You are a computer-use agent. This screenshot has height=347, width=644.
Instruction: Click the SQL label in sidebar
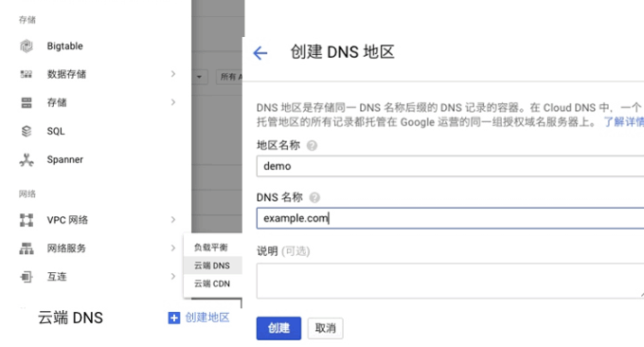(x=56, y=131)
